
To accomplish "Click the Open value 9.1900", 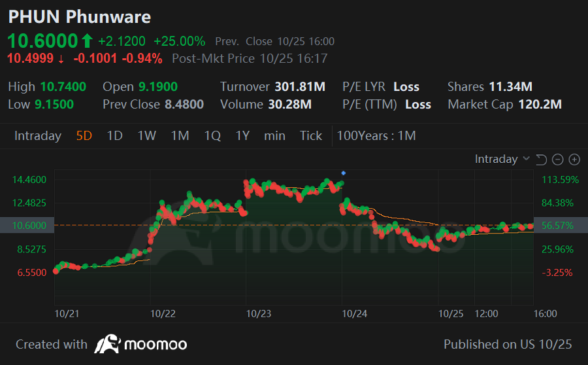I will [x=158, y=87].
